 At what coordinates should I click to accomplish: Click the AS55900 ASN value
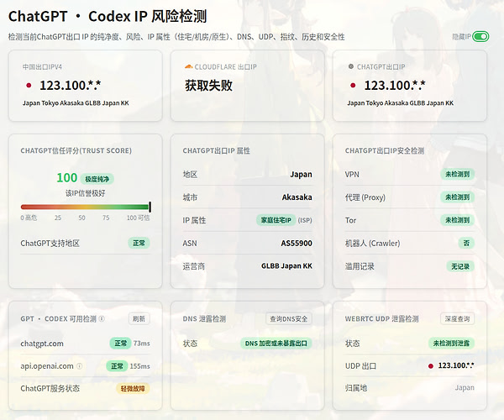click(x=297, y=244)
